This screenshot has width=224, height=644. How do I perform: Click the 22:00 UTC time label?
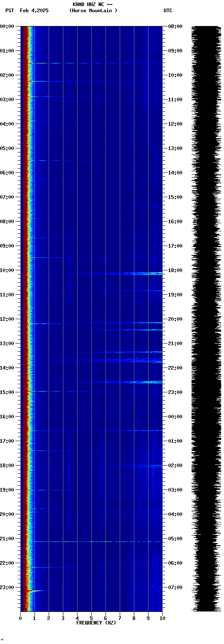coord(175,368)
